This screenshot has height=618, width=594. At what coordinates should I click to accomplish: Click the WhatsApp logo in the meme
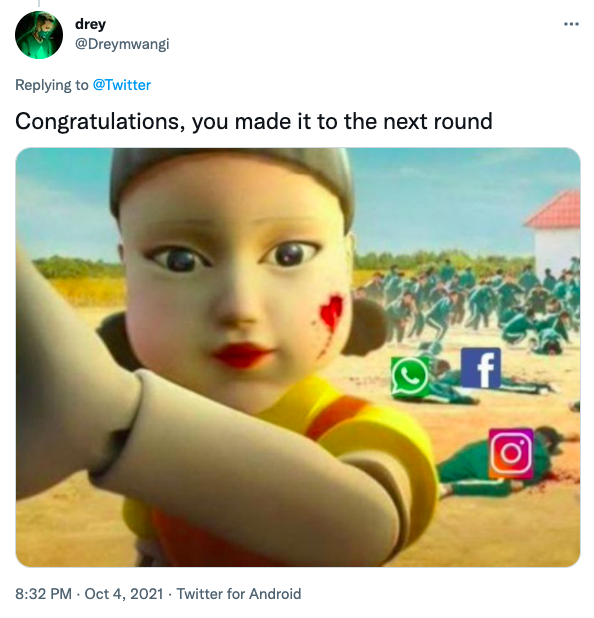coord(410,376)
